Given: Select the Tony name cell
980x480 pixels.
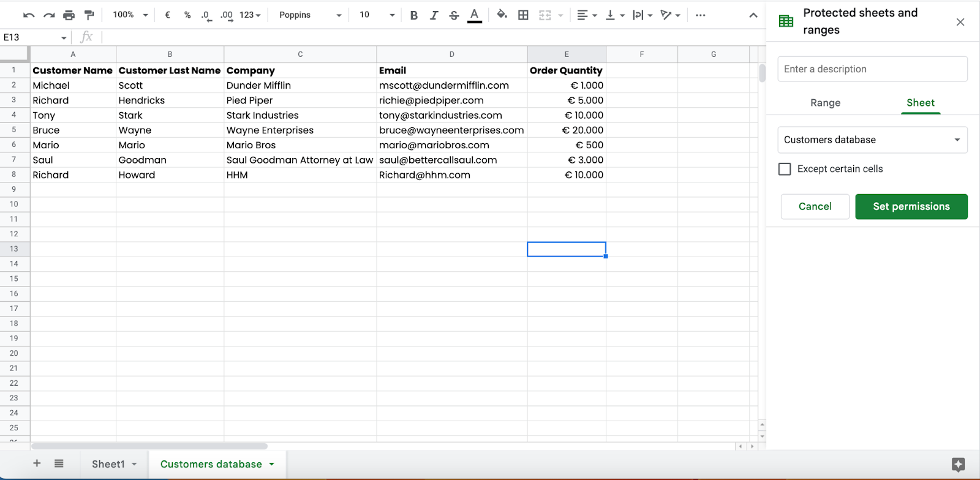Looking at the screenshot, I should click(x=73, y=115).
